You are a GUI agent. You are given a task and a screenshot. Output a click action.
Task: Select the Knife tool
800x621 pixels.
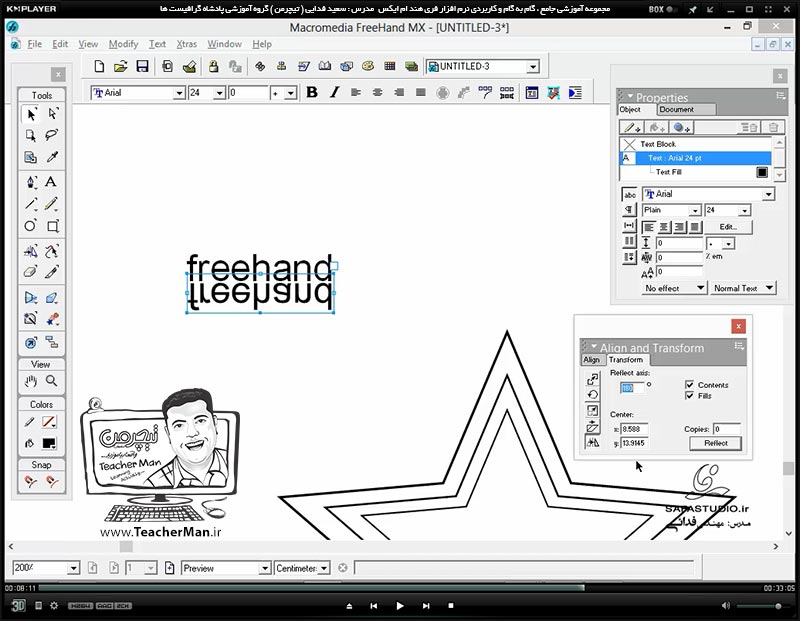coord(51,272)
